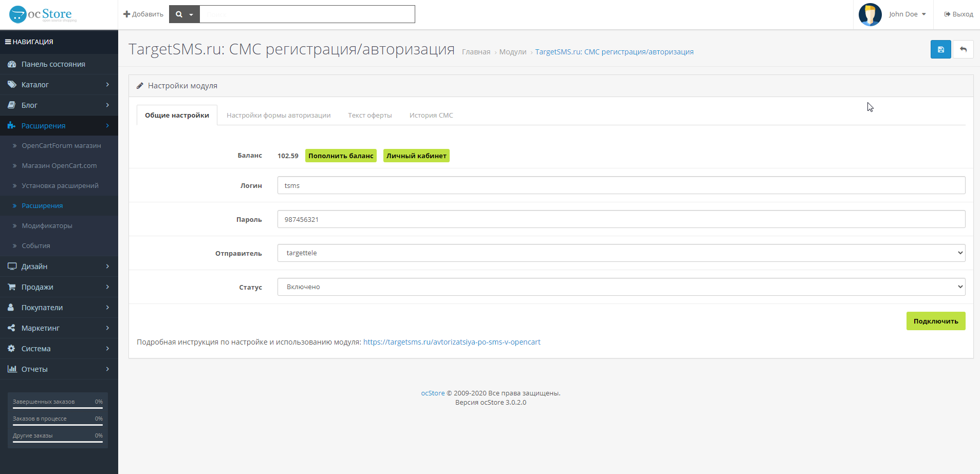Open the История СМС tab
The width and height of the screenshot is (980, 474).
click(431, 116)
